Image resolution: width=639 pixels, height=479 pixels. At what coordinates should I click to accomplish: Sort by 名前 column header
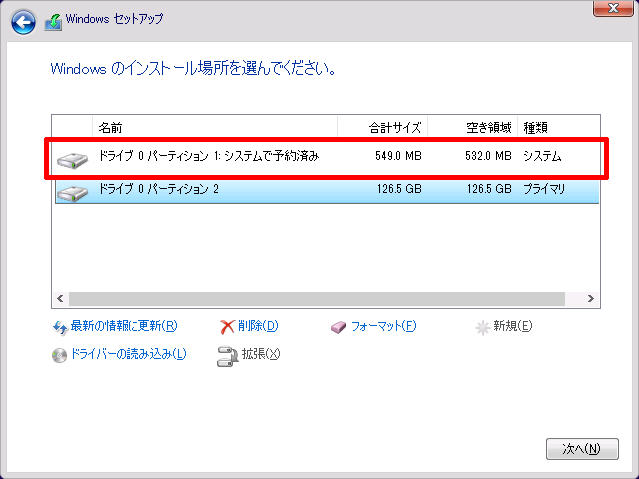coord(215,128)
